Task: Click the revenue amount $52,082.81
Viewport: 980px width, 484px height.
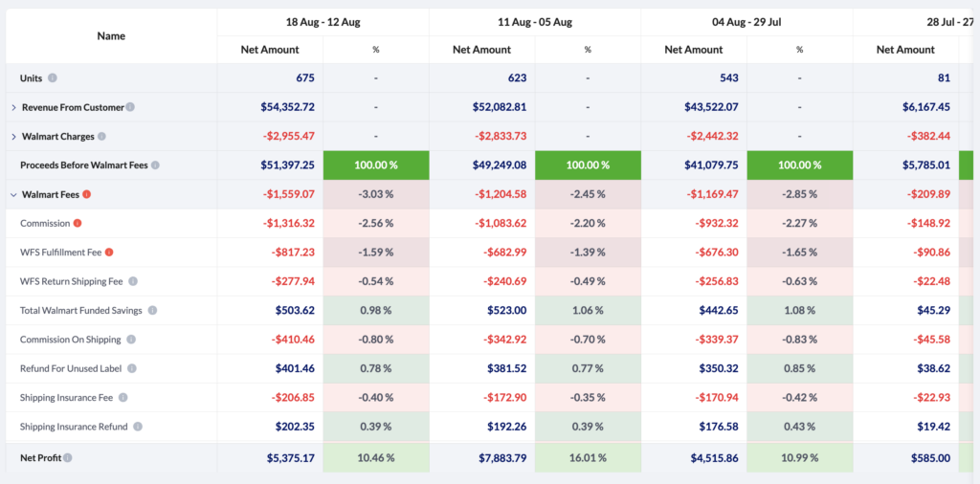Action: [x=500, y=107]
